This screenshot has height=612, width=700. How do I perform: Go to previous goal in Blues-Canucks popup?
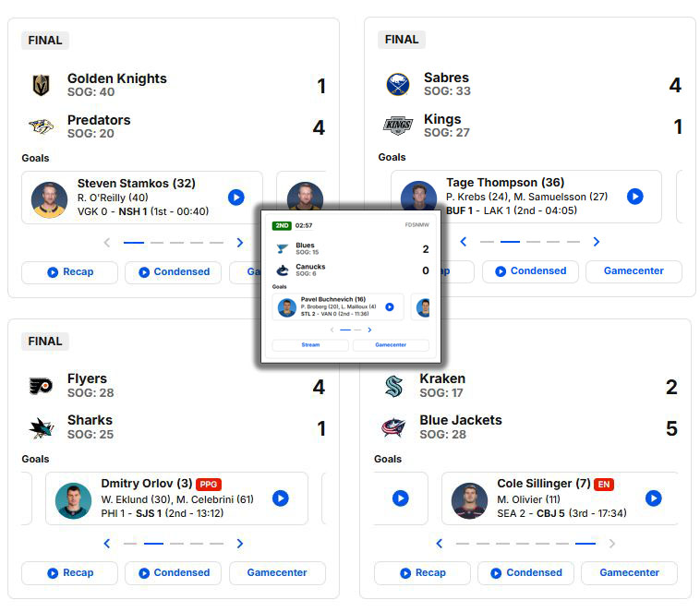tap(332, 330)
